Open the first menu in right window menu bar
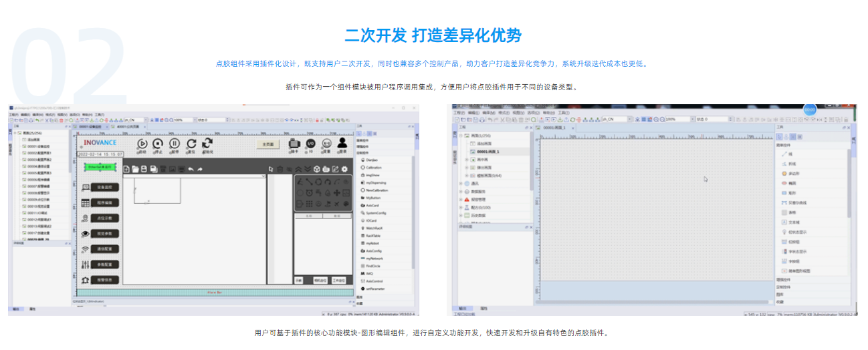Viewport: 868px width, 350px height. (x=459, y=113)
